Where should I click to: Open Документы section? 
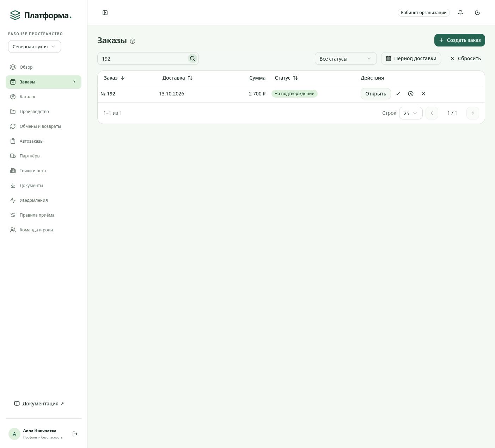43,186
